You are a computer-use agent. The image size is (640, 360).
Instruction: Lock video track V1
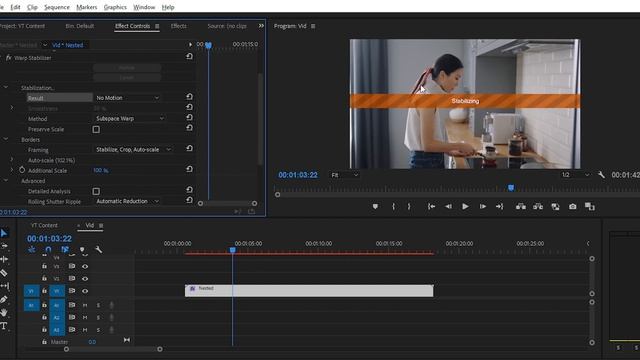point(44,291)
